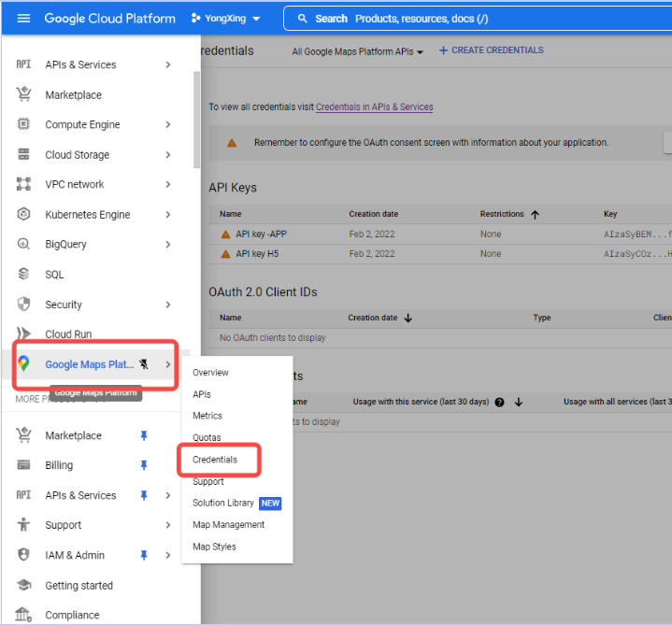Image resolution: width=672 pixels, height=625 pixels.
Task: Click the Security shield icon
Action: 23,305
